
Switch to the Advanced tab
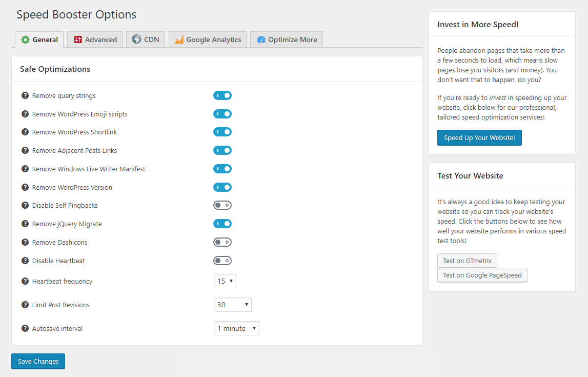click(95, 39)
